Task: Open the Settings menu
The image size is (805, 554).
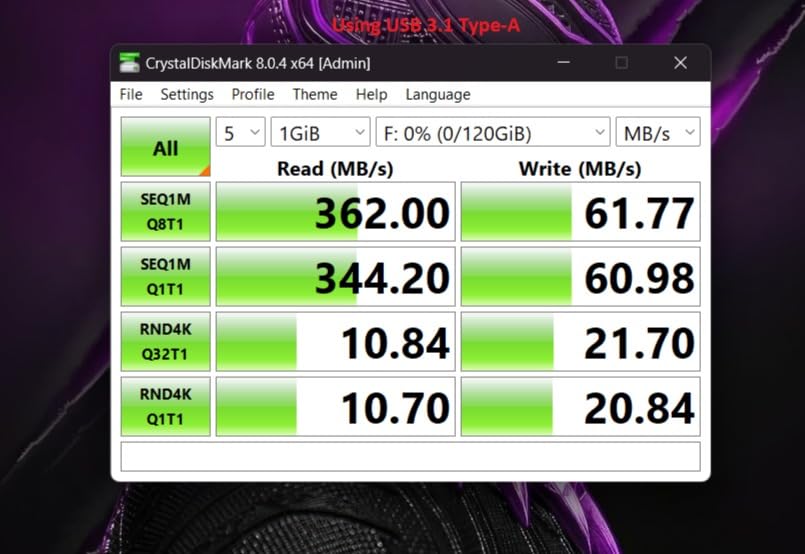Action: click(187, 94)
